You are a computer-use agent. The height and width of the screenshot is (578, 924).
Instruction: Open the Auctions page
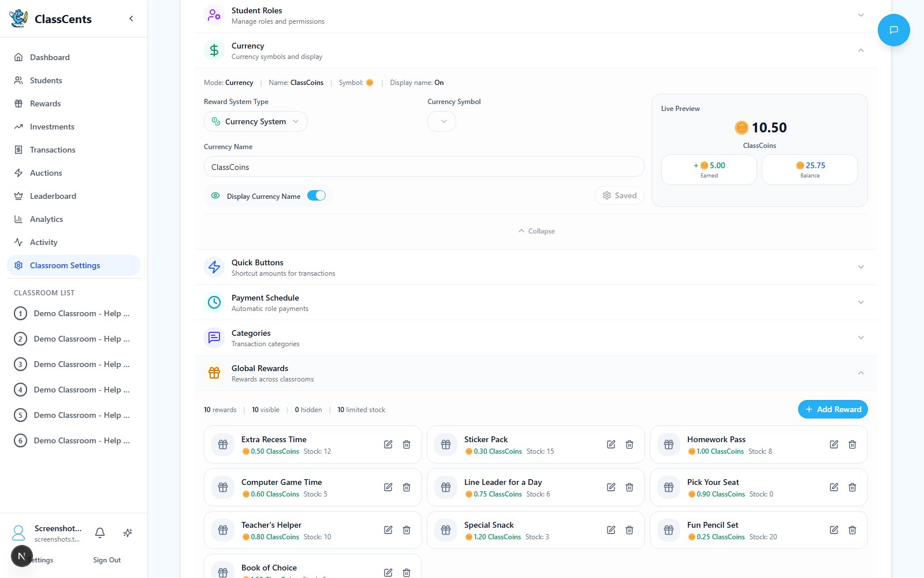pyautogui.click(x=73, y=173)
